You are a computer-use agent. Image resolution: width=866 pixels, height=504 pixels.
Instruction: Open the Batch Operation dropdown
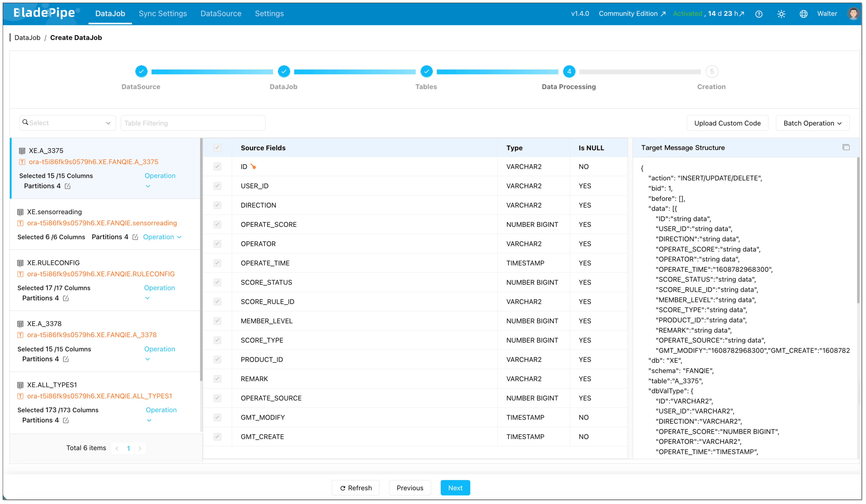tap(812, 123)
